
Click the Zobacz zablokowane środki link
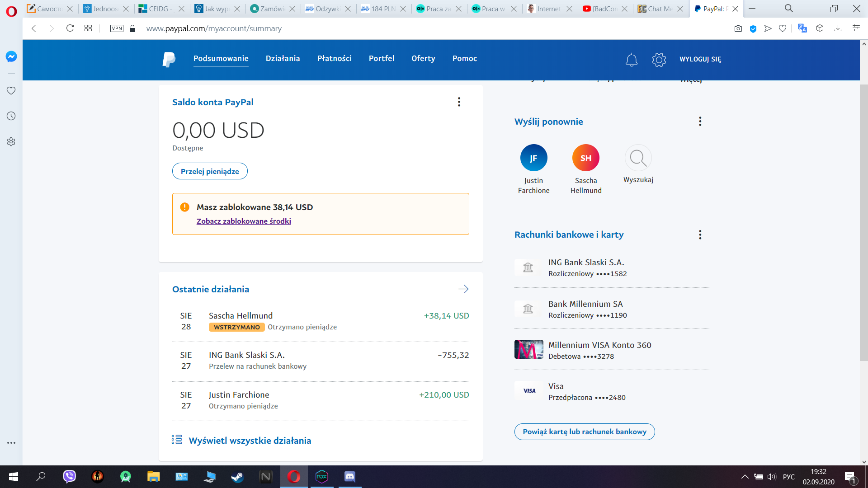244,221
